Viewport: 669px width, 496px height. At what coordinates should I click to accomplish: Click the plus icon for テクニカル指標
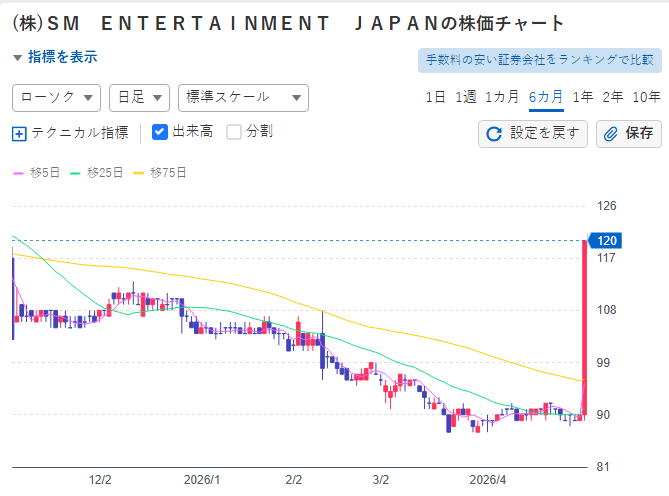point(19,134)
